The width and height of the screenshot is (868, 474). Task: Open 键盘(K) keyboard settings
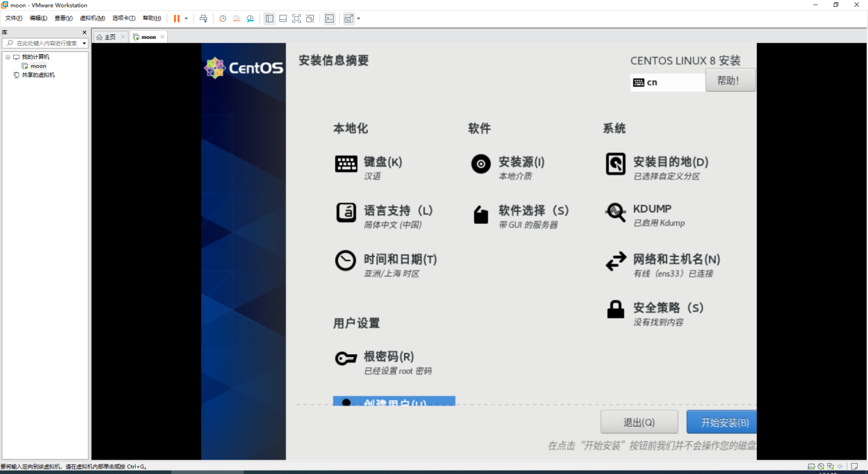369,167
